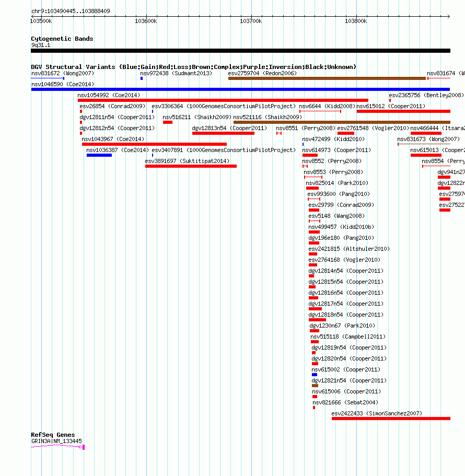Viewport: 465px width, 476px height.
Task: Select esv3891697 (Suktitipat2014) label
Action: [x=187, y=161]
